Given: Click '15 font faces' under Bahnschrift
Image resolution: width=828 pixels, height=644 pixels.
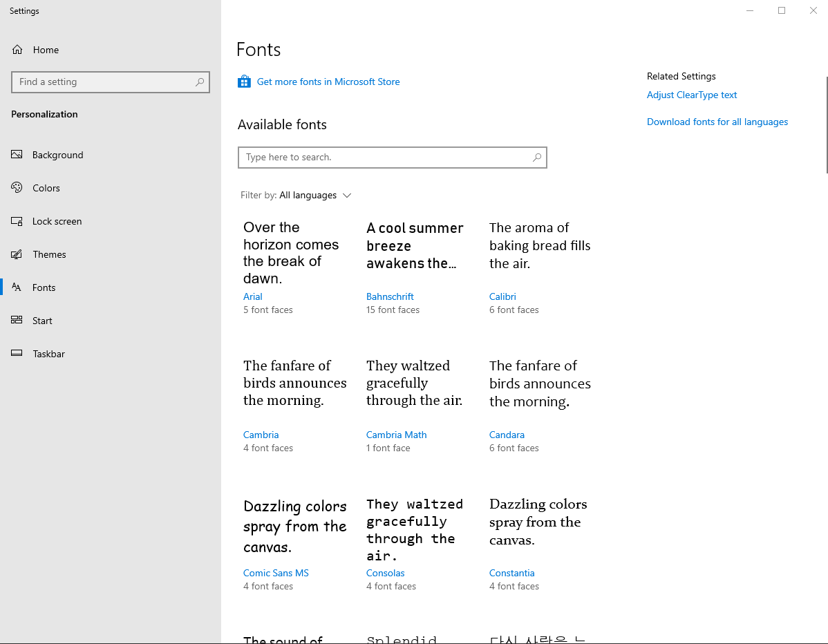Looking at the screenshot, I should click(393, 310).
